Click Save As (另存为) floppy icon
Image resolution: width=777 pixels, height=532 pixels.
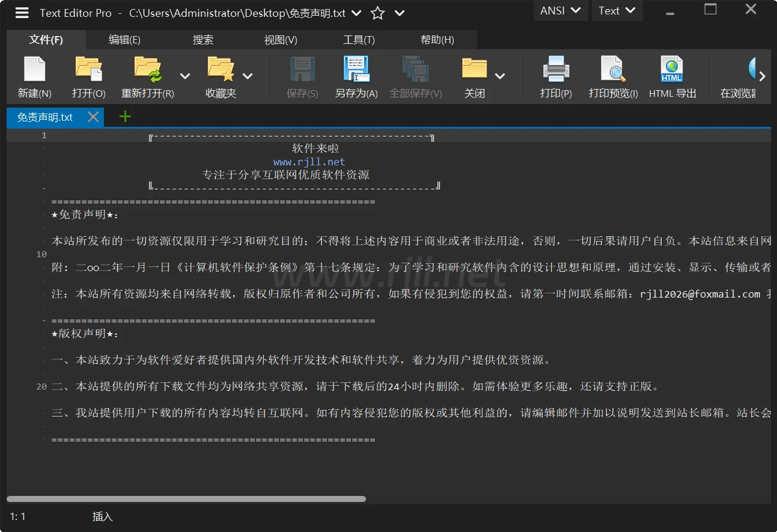pyautogui.click(x=356, y=69)
